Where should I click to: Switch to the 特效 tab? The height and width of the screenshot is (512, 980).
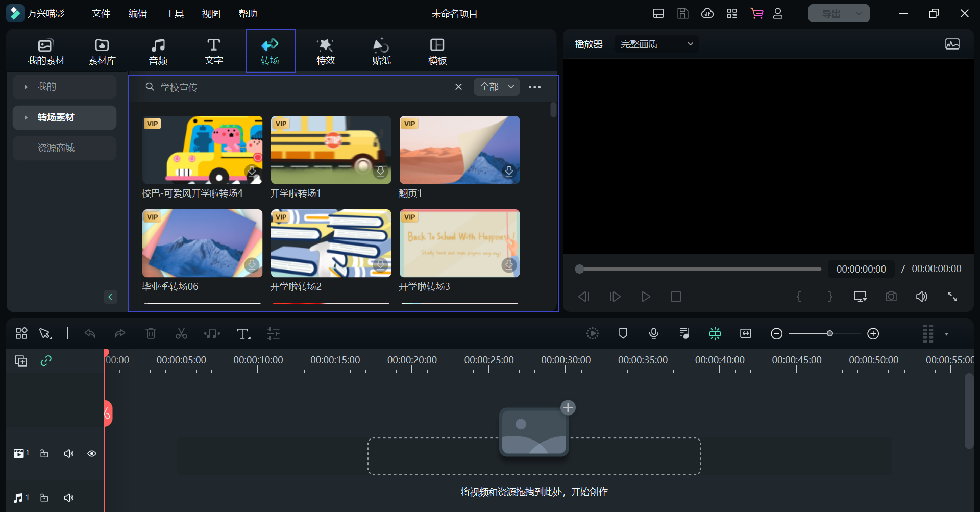click(325, 52)
